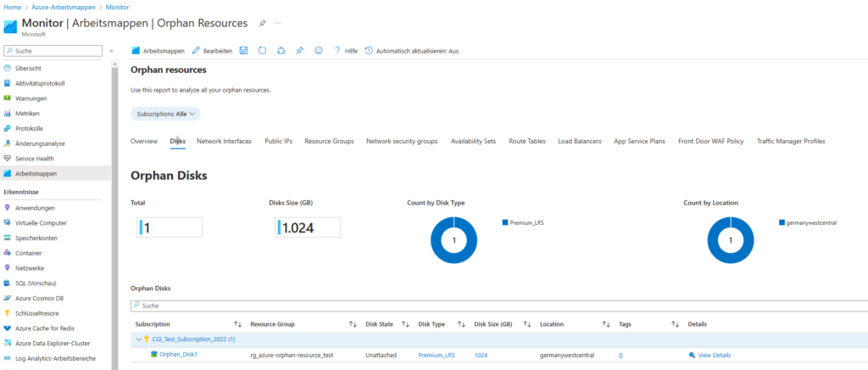868x370 pixels.
Task: Sort table by Disk Type column
Action: tap(460, 324)
